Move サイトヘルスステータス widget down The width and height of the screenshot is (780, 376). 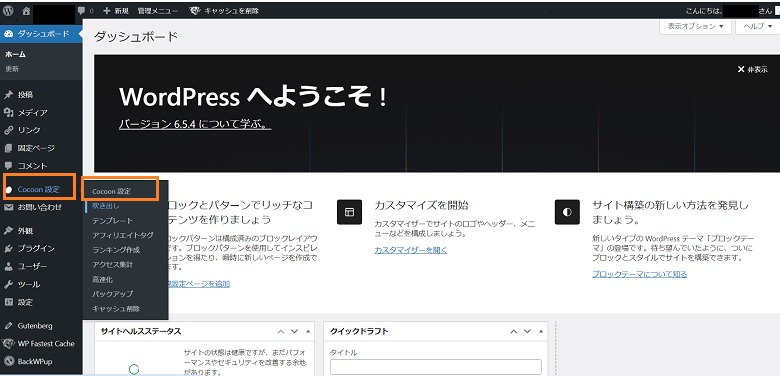[294, 331]
